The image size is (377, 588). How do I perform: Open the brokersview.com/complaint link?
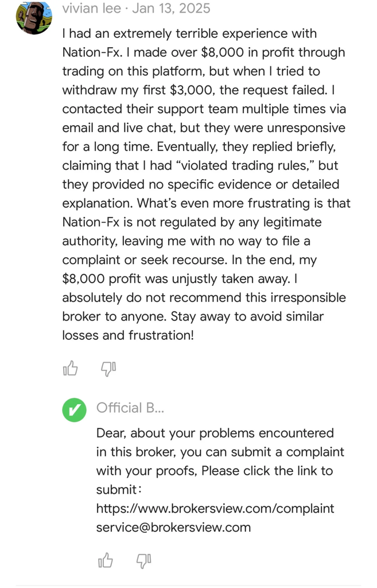[x=215, y=509]
